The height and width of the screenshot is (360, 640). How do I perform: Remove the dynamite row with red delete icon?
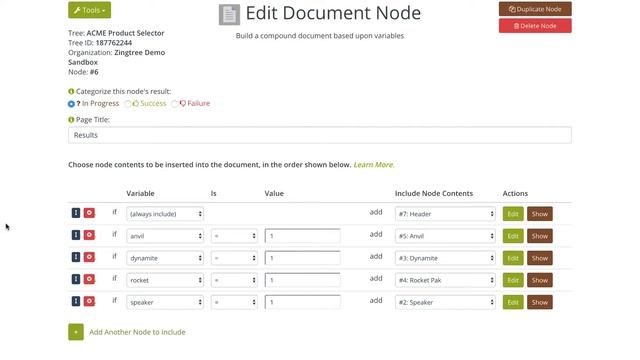coord(89,257)
